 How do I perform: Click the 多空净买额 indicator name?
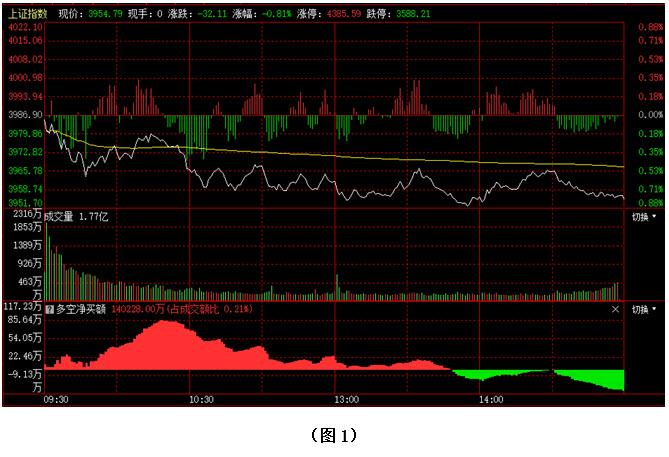83,310
